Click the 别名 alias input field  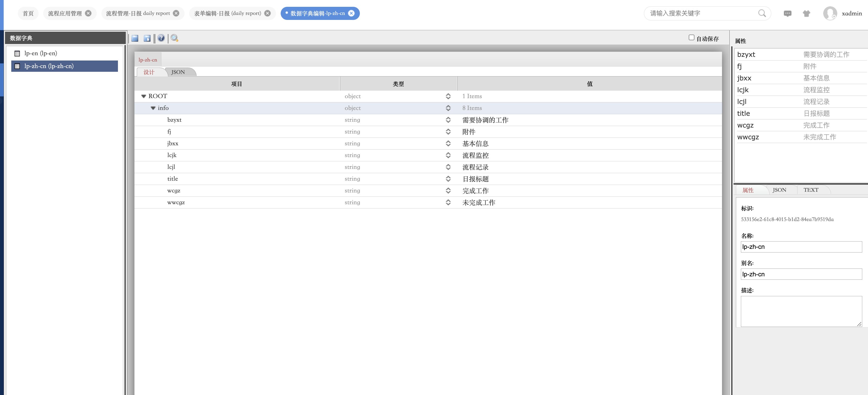pos(801,274)
